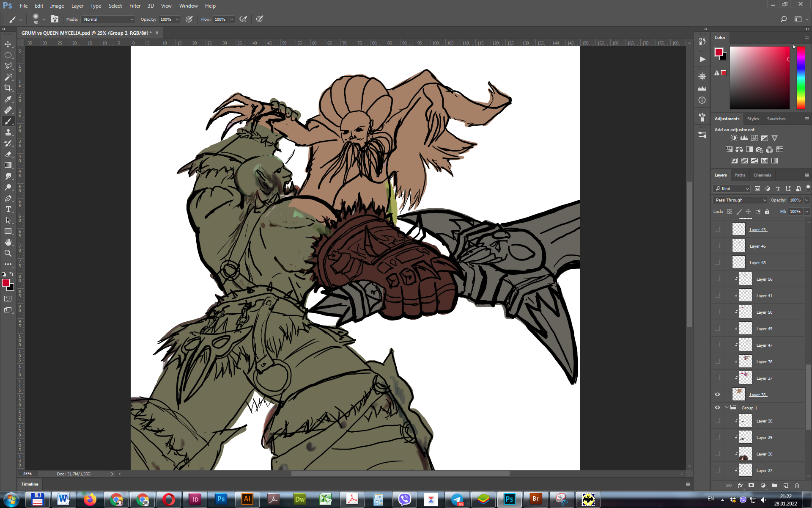Screen dimensions: 812x508
Task: Select the Polygonal Lasso tool
Action: pyautogui.click(x=8, y=66)
